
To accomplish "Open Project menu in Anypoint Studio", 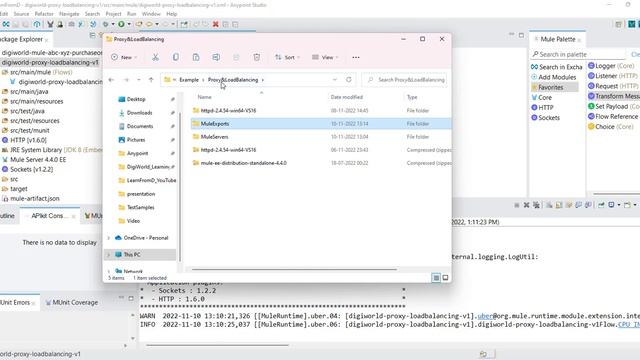I will [x=113, y=14].
